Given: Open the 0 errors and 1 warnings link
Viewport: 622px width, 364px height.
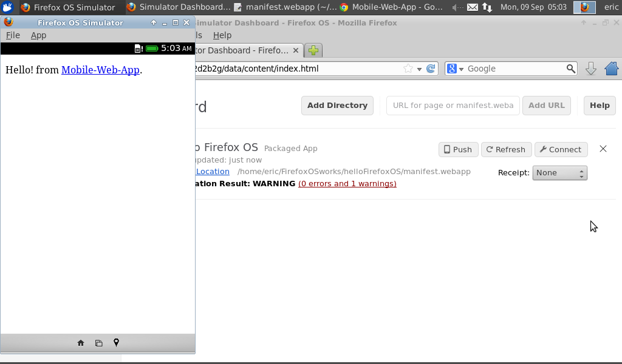Looking at the screenshot, I should (347, 183).
